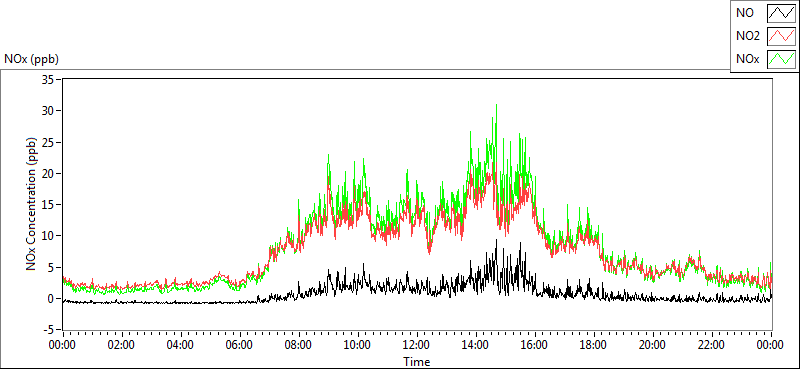Click the NO black plot legend icon
Image resolution: width=800 pixels, height=369 pixels.
782,13
